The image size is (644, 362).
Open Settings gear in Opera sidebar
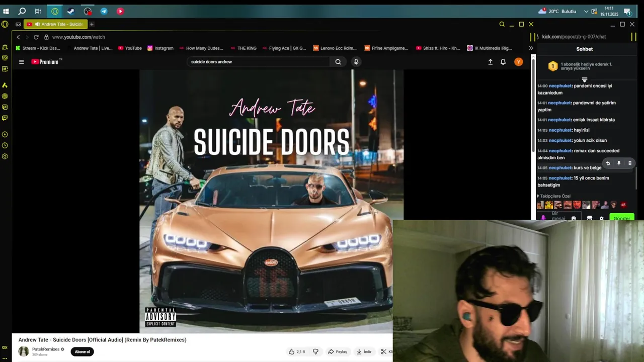5,156
